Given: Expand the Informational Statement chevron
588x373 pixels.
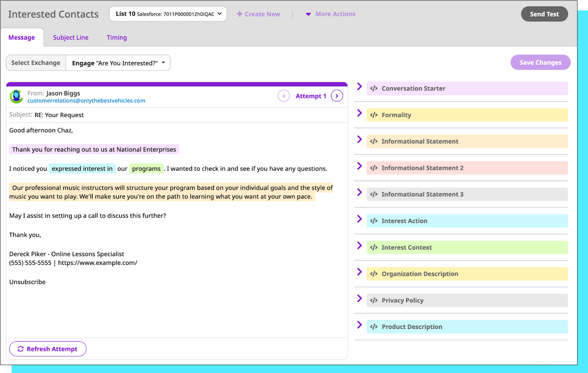Looking at the screenshot, I should click(x=360, y=140).
